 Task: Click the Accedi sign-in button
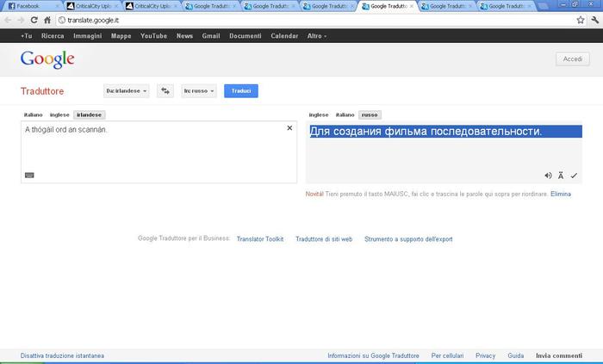573,59
